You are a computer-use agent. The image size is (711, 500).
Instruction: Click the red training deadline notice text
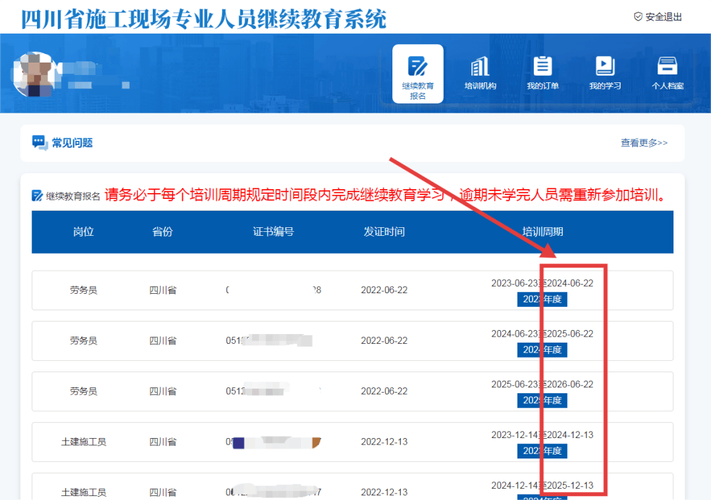click(x=386, y=195)
